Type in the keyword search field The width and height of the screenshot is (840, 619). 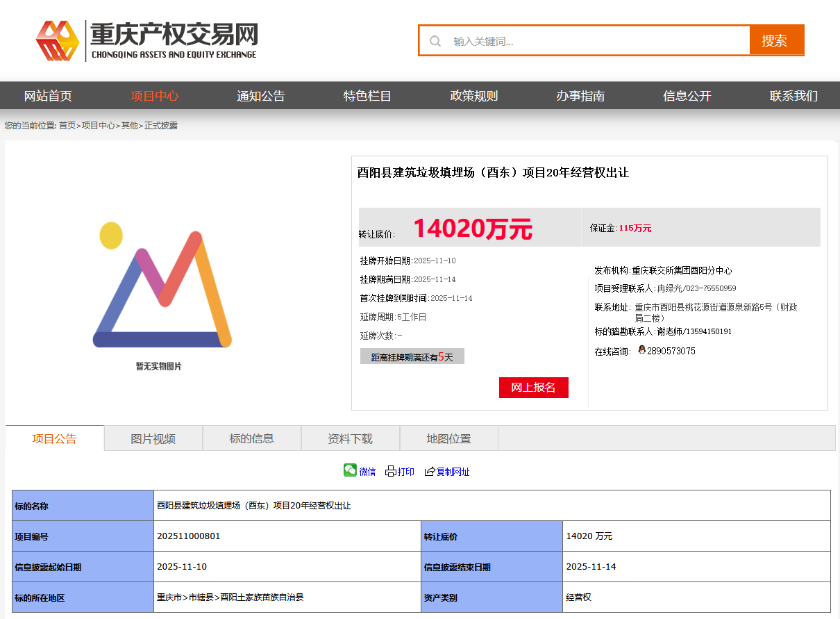(597, 41)
